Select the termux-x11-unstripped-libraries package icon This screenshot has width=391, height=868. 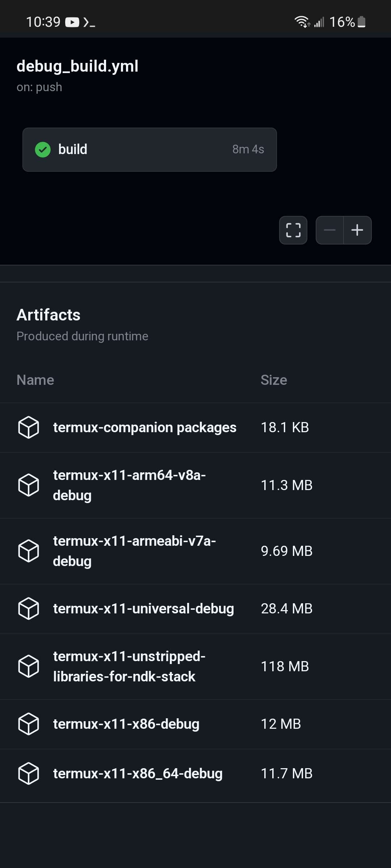[x=29, y=666]
